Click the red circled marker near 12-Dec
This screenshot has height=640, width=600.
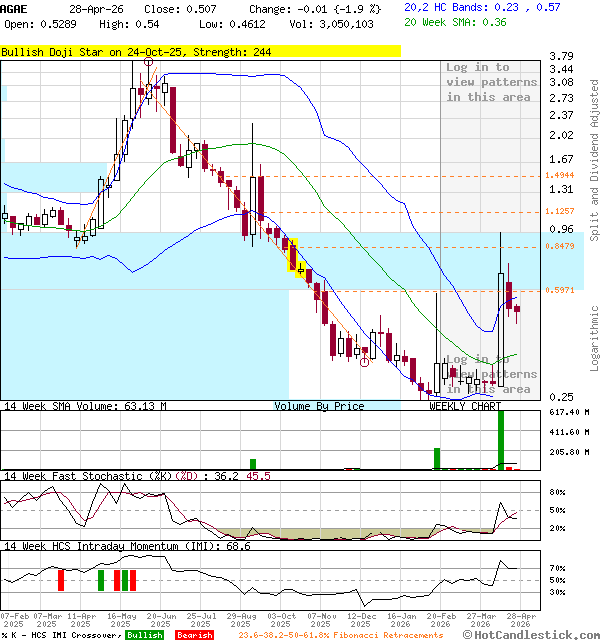[x=365, y=362]
